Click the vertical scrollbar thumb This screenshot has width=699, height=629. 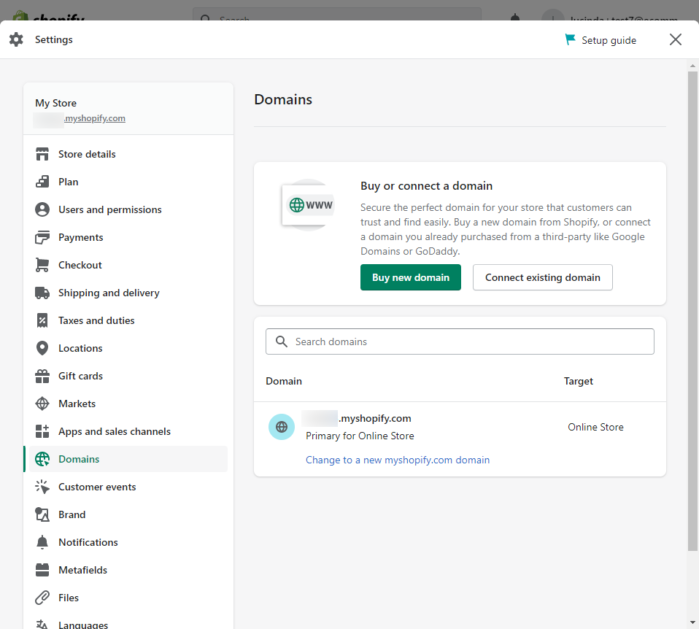coord(692,311)
